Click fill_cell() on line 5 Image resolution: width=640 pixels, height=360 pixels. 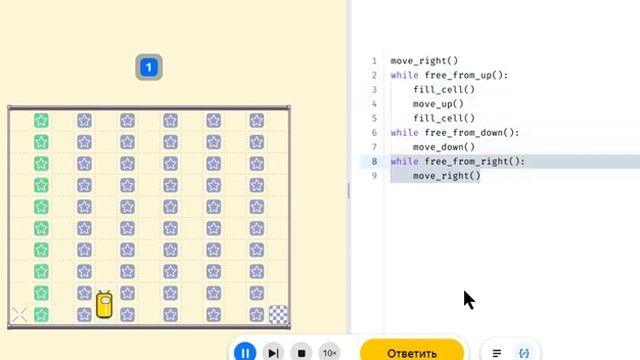coord(444,118)
